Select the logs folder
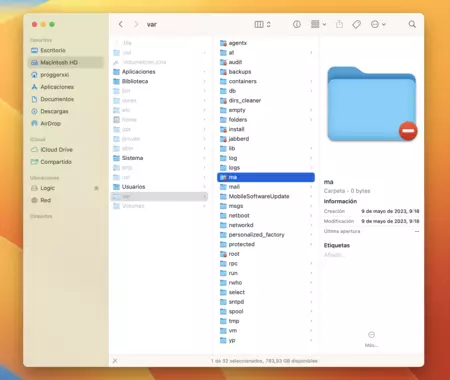Image resolution: width=450 pixels, height=380 pixels. point(266,168)
